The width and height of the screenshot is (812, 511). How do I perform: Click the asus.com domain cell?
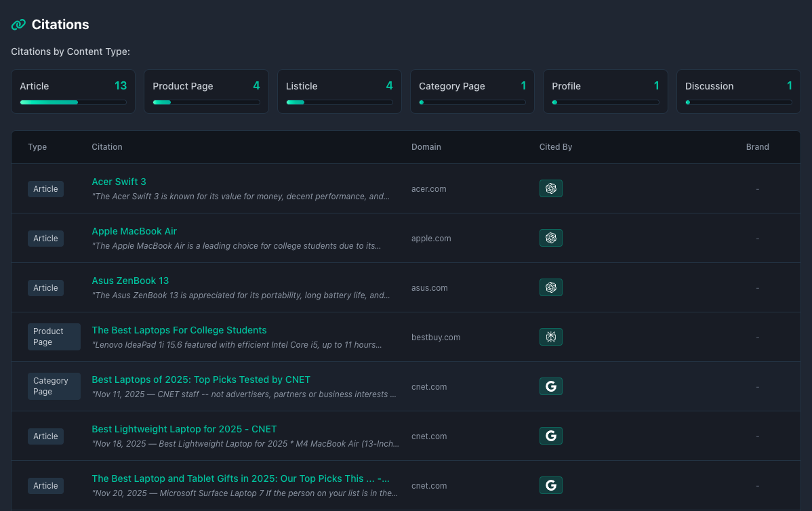[429, 288]
